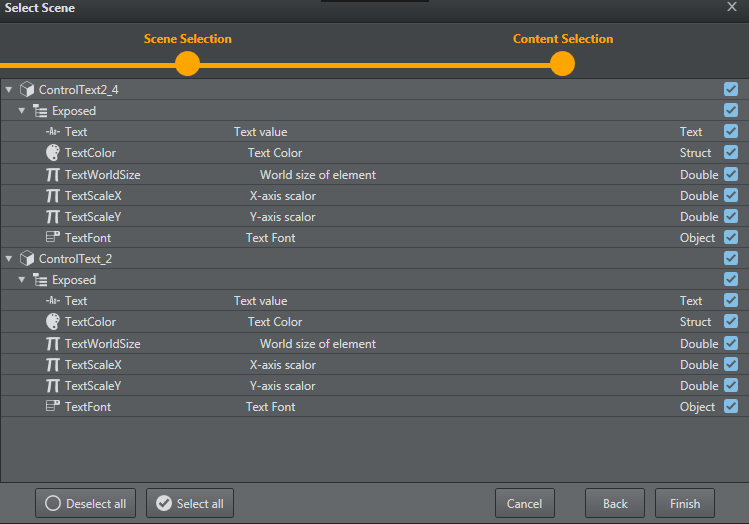
Task: Collapse the Exposed group under ControlText_2
Action: pyautogui.click(x=22, y=280)
